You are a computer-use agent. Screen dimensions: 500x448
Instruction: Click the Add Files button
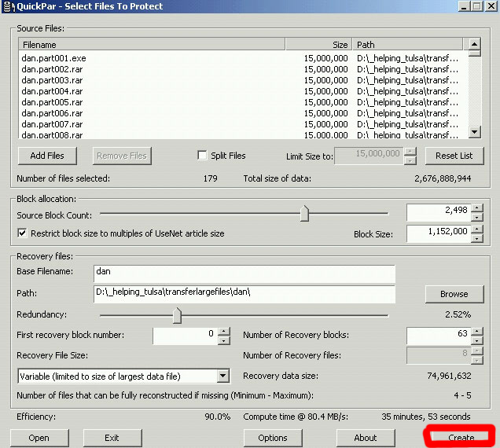point(47,156)
